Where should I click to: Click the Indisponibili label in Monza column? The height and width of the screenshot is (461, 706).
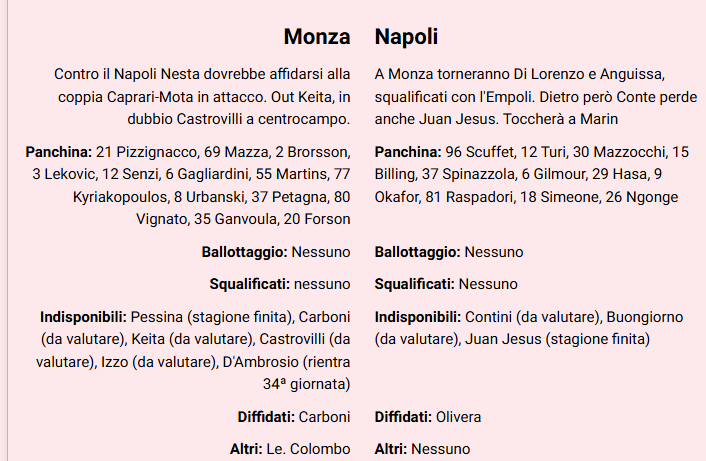click(x=83, y=317)
